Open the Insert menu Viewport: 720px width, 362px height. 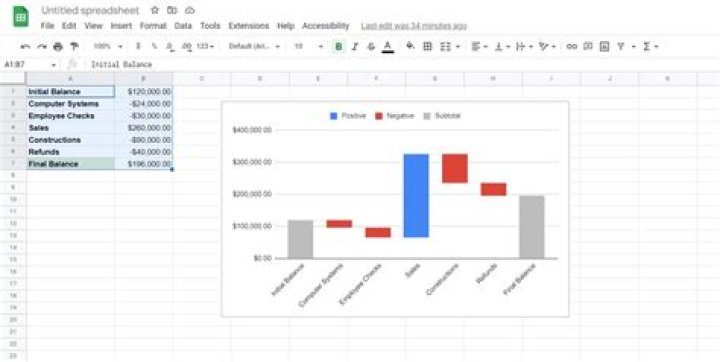pyautogui.click(x=121, y=26)
